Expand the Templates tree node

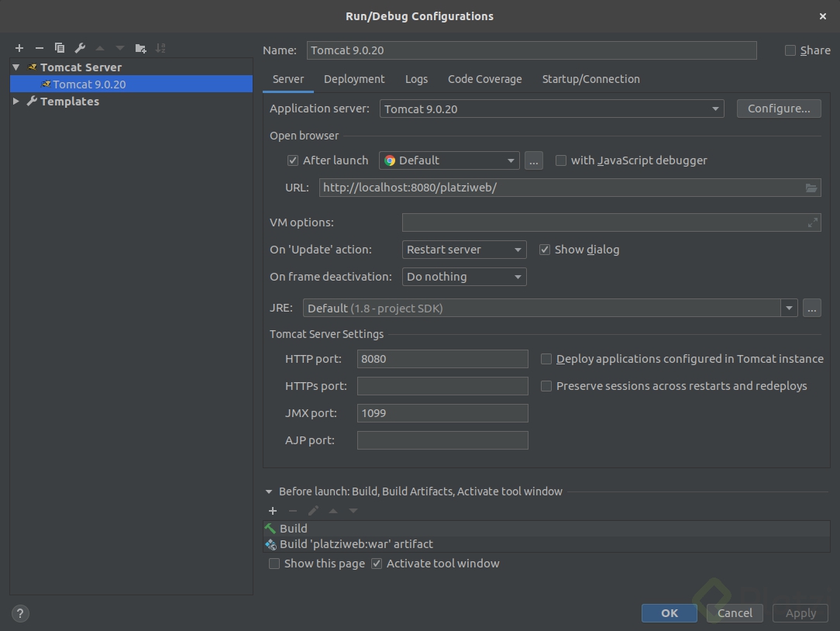(x=16, y=102)
